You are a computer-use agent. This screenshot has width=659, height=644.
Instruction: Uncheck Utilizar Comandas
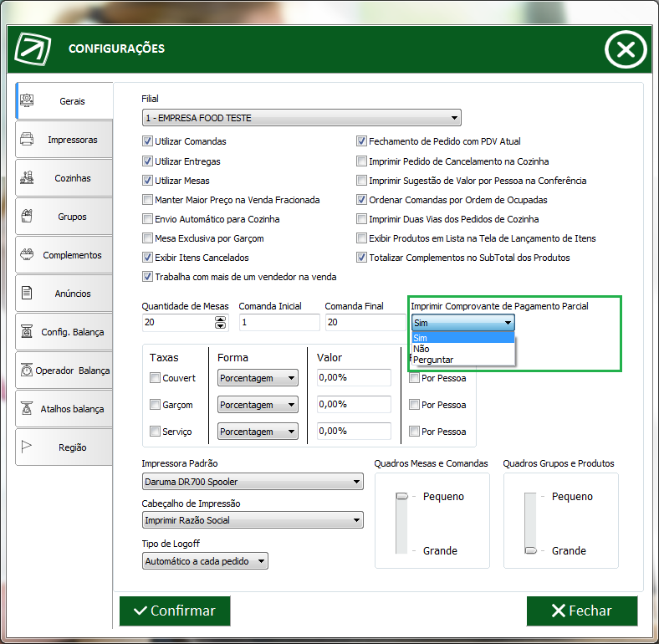(x=147, y=141)
